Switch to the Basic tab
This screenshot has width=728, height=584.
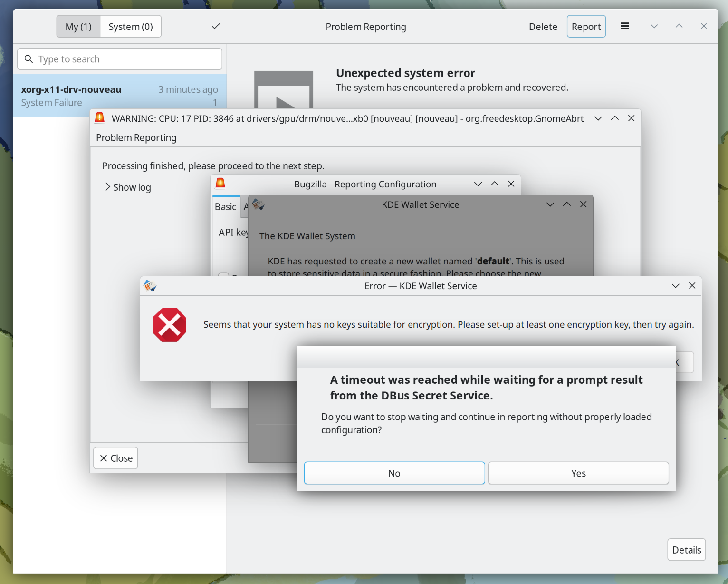coord(226,207)
